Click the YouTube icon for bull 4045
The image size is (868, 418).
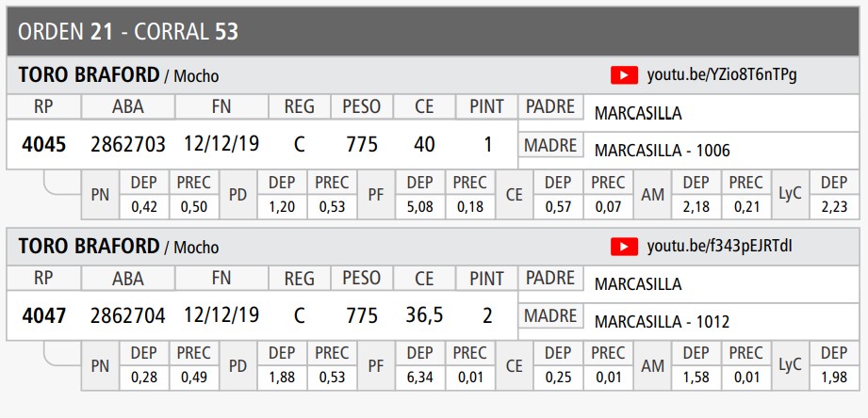(624, 75)
